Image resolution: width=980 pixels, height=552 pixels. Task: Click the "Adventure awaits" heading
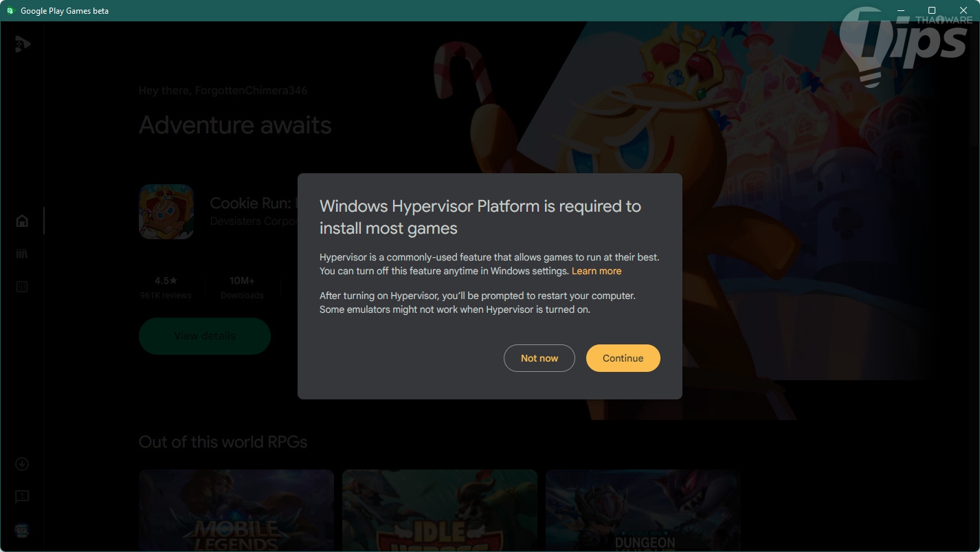click(x=235, y=125)
